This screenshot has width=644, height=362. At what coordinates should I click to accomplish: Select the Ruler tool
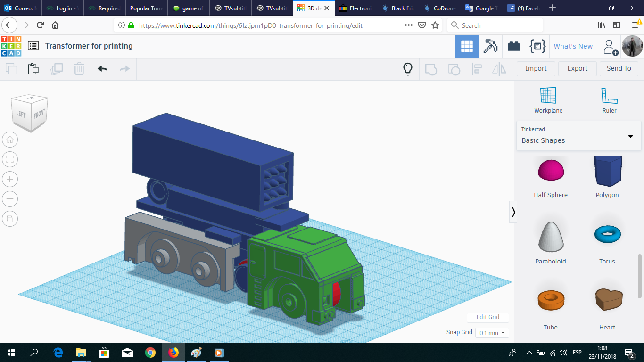pyautogui.click(x=609, y=100)
